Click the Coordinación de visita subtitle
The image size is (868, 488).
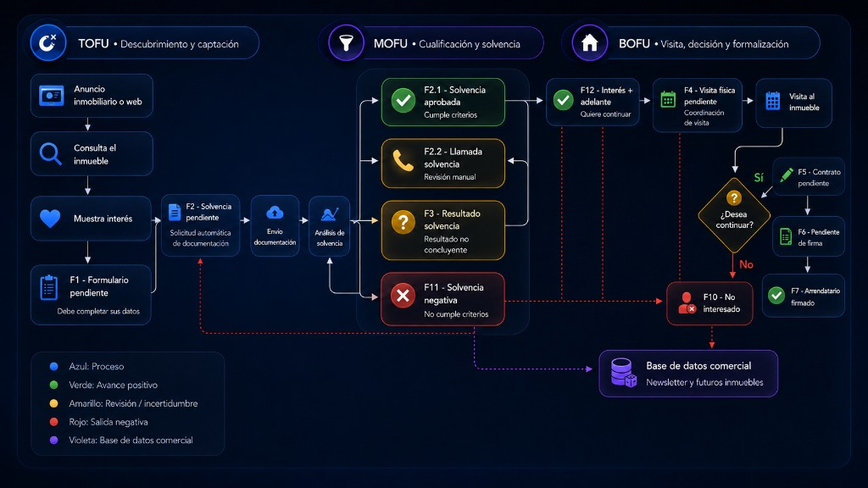[x=704, y=117]
